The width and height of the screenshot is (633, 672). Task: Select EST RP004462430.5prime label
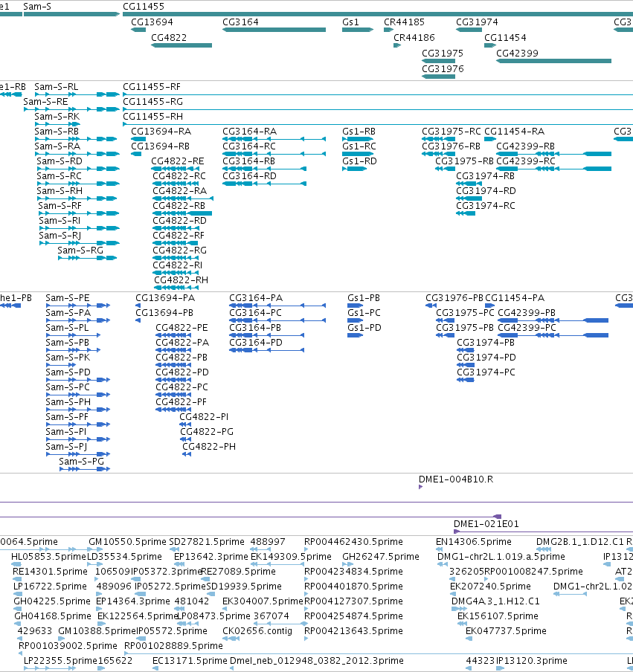click(353, 542)
